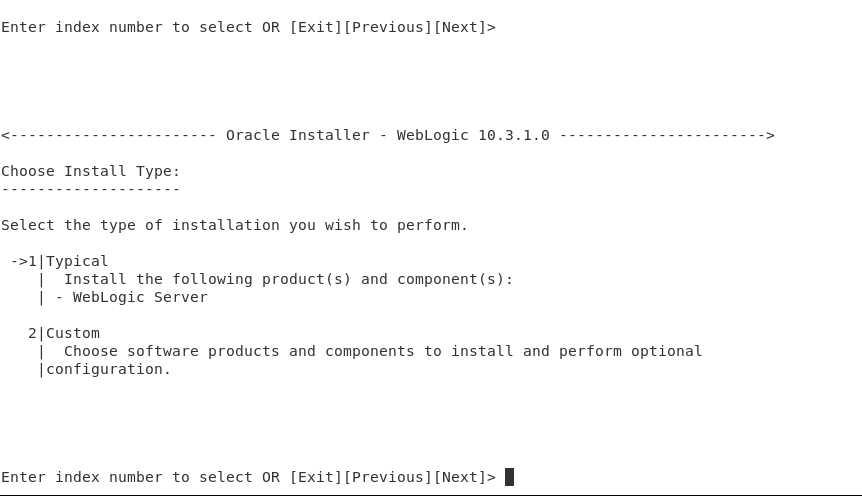Click [Next] in the upper prompt line

pyautogui.click(x=460, y=27)
